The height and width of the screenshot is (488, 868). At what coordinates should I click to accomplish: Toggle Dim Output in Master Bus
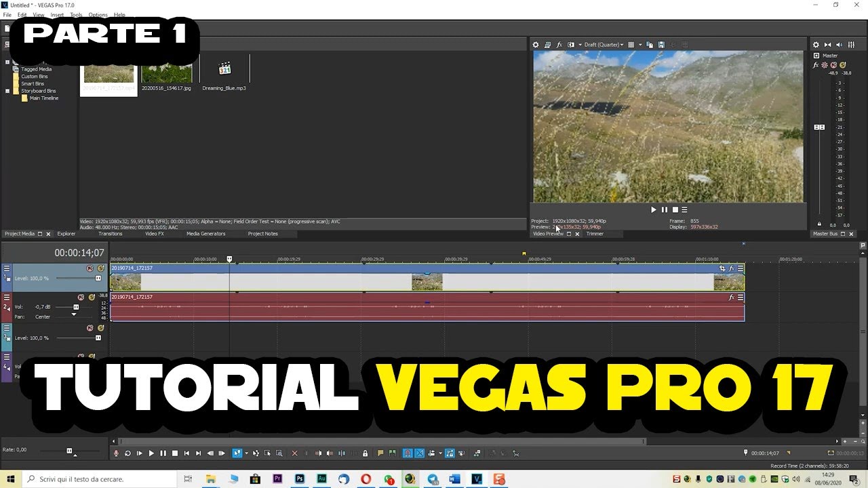(839, 45)
